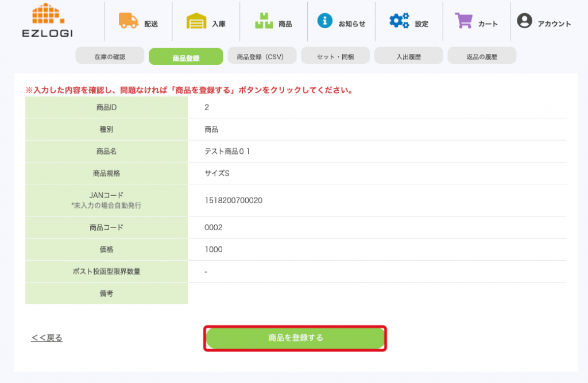Click the yellow warehouse inbound icon
The width and height of the screenshot is (588, 383).
pyautogui.click(x=196, y=22)
